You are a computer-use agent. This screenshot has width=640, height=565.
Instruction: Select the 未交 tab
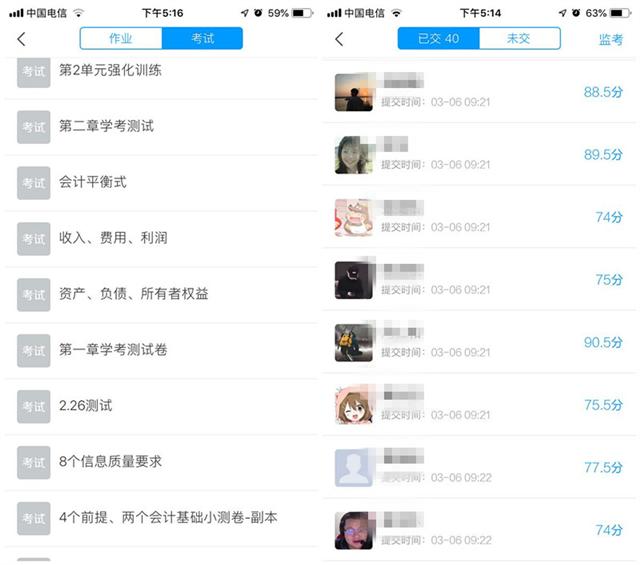click(x=519, y=38)
